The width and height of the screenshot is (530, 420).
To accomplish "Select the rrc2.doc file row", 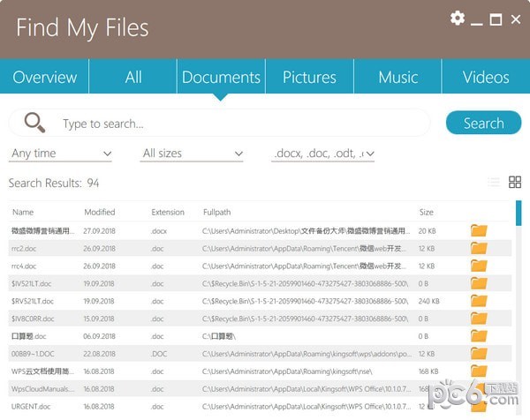I will pos(260,249).
